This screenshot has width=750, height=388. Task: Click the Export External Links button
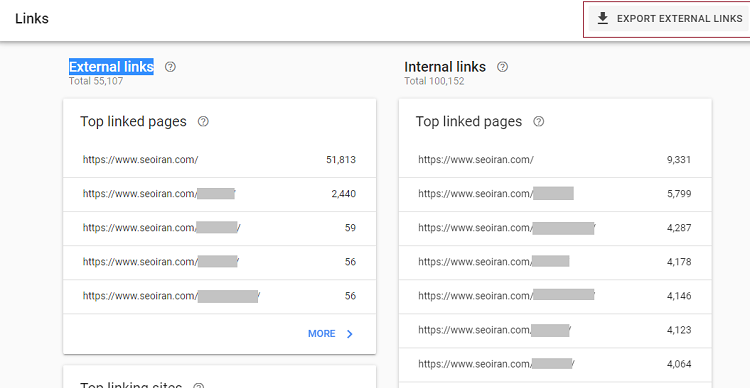click(668, 19)
